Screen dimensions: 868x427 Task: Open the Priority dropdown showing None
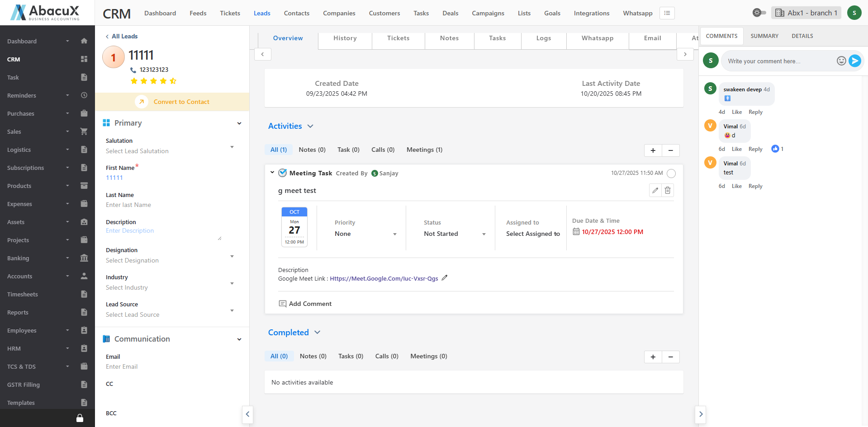pos(365,234)
